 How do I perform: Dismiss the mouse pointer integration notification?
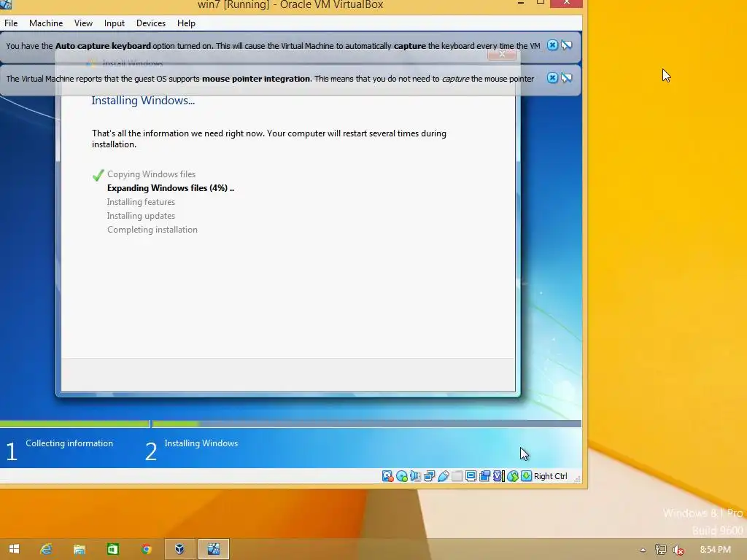(x=552, y=78)
